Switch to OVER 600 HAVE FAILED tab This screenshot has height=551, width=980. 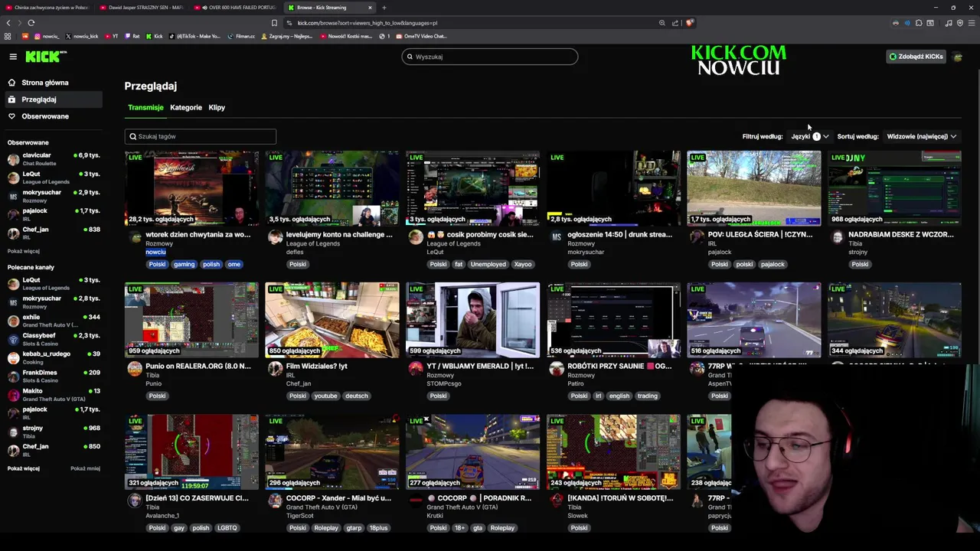[x=236, y=8]
